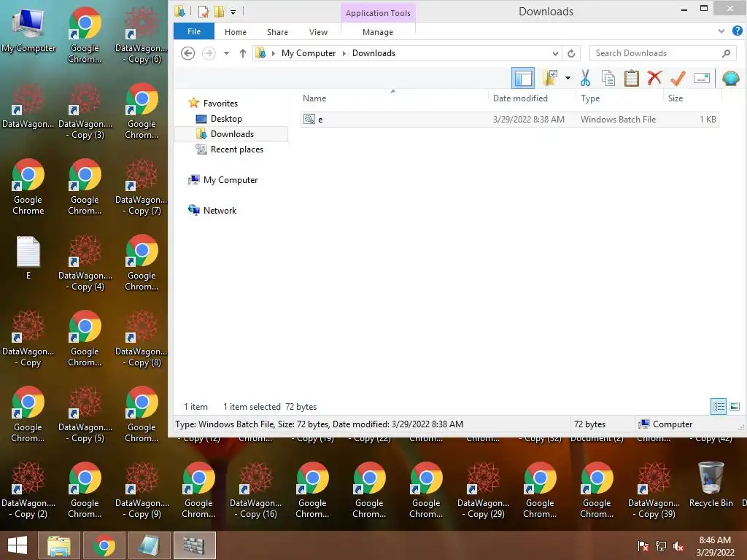Open the Manage tab
The height and width of the screenshot is (560, 747).
click(x=378, y=32)
